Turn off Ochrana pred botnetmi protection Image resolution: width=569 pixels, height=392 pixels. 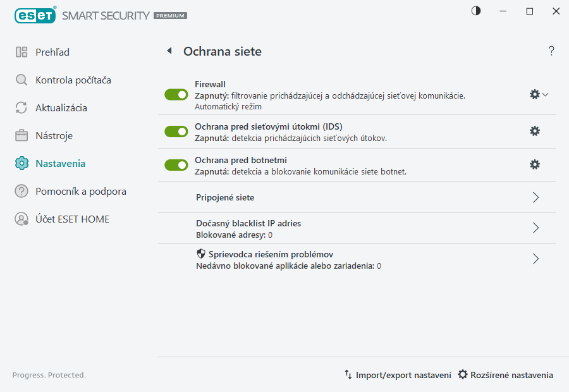176,164
